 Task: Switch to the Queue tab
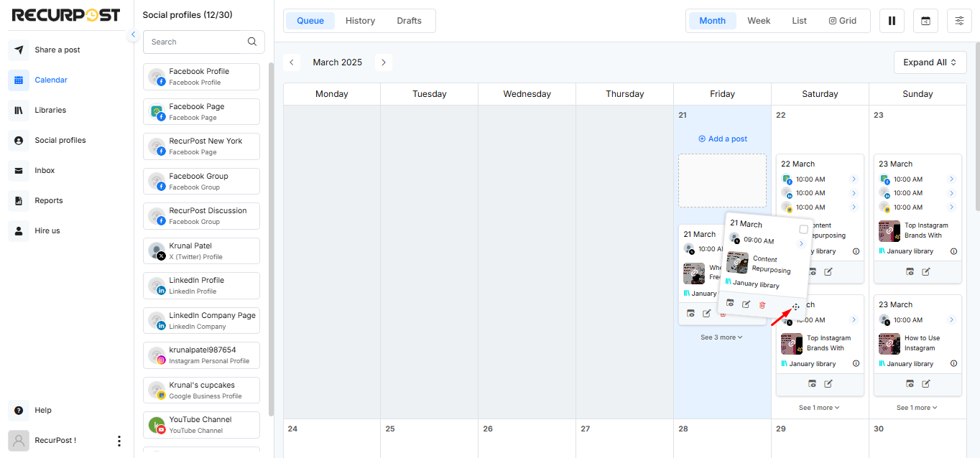tap(310, 21)
